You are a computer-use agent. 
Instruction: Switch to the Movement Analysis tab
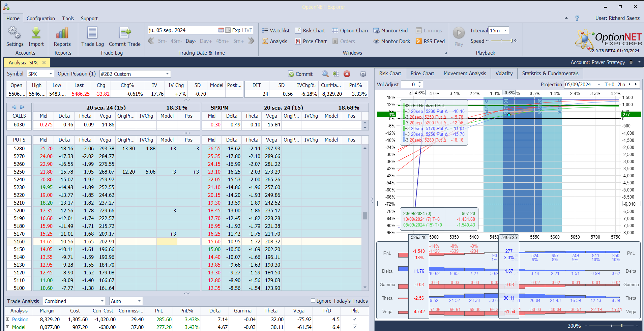[465, 73]
